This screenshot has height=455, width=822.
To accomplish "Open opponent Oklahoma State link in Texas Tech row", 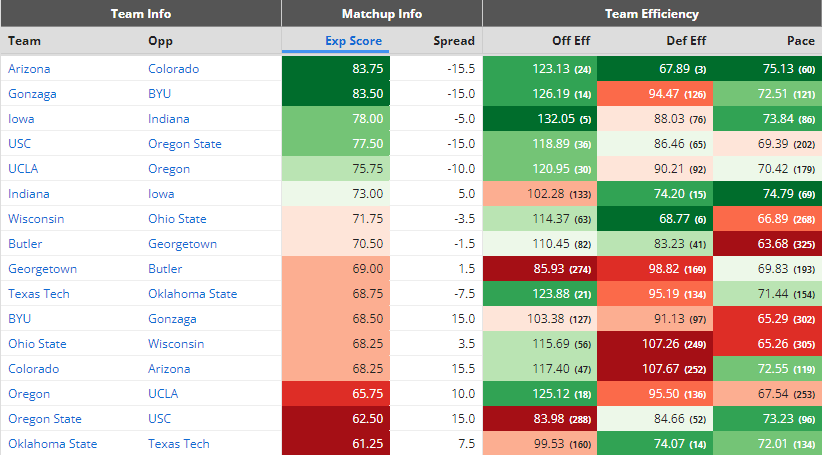I will pyautogui.click(x=192, y=294).
